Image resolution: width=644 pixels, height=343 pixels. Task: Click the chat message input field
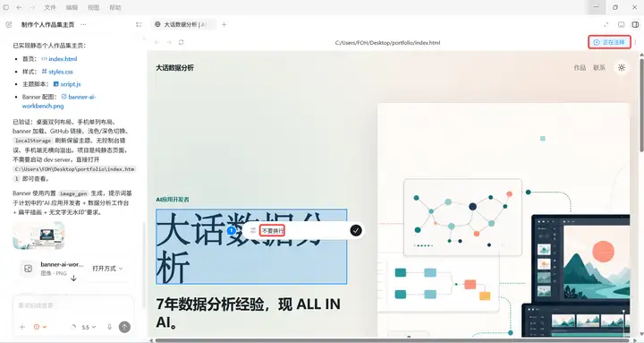[x=73, y=305]
